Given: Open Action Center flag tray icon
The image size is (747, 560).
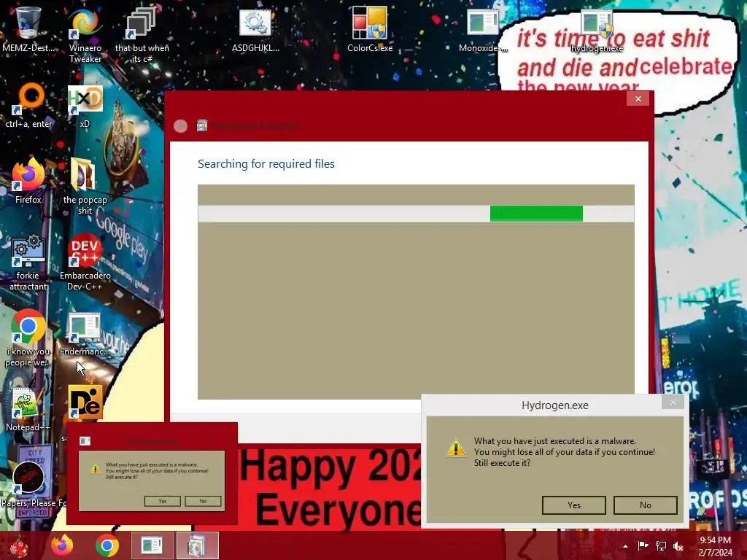Looking at the screenshot, I should [643, 546].
